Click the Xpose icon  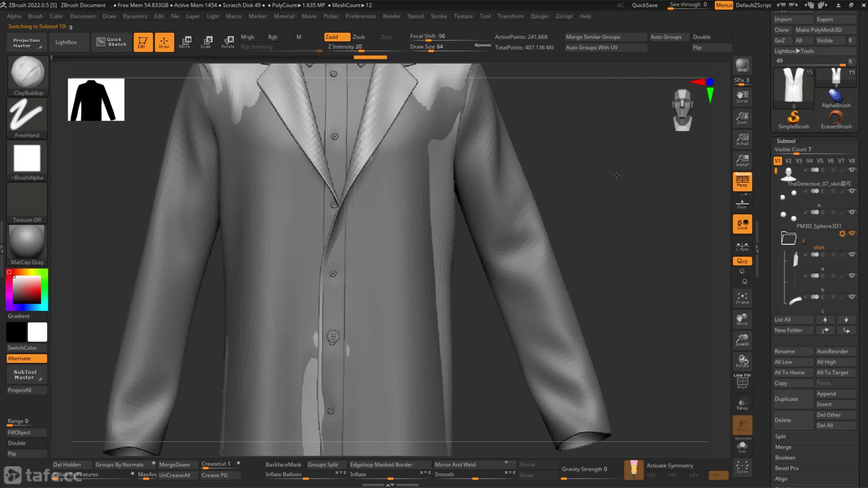(742, 467)
